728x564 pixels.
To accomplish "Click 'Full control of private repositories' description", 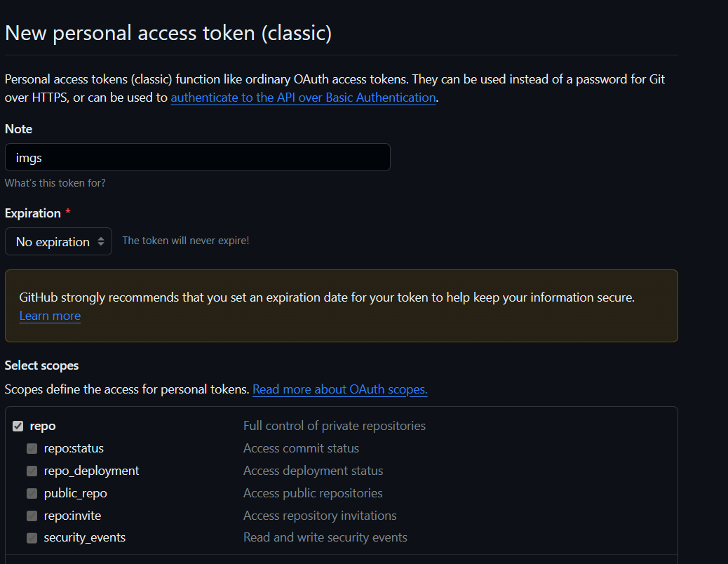I will pos(334,426).
